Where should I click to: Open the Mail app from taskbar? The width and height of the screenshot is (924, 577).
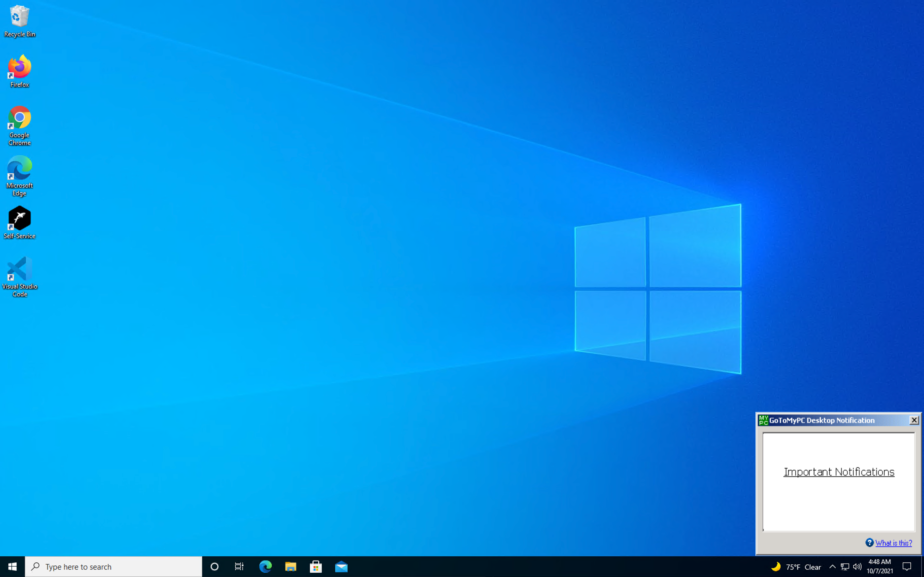click(341, 567)
